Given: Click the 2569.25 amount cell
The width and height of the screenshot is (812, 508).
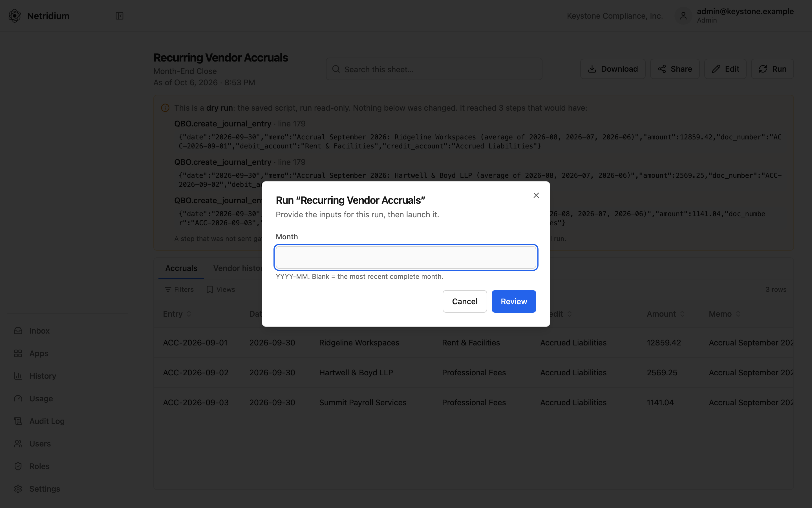Looking at the screenshot, I should click(x=662, y=373).
